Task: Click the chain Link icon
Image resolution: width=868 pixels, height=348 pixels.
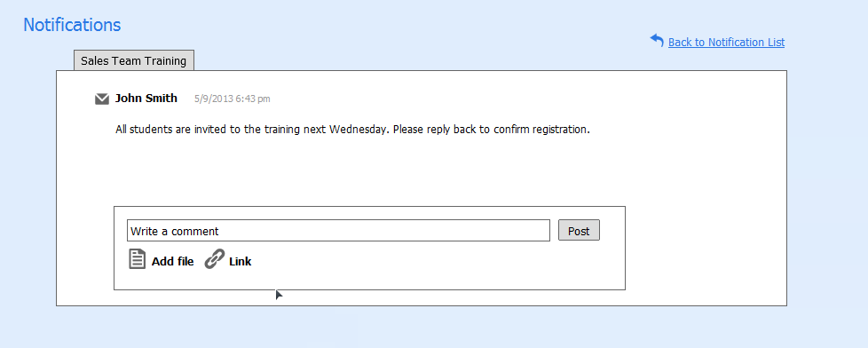Action: pos(214,259)
